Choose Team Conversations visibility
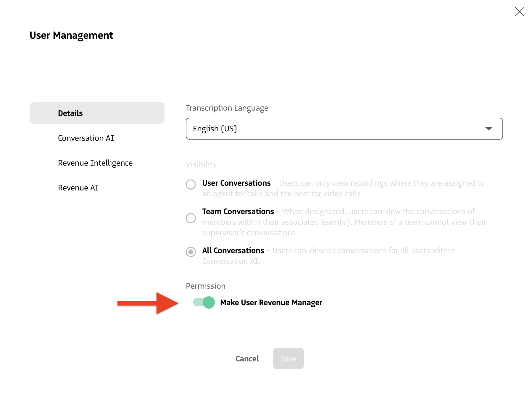The image size is (532, 401). (191, 218)
